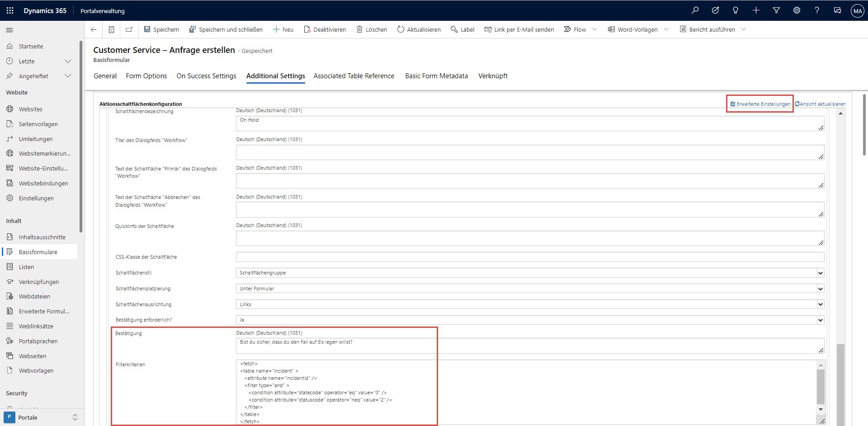
Task: Open the Portale area switcher
Action: click(42, 417)
